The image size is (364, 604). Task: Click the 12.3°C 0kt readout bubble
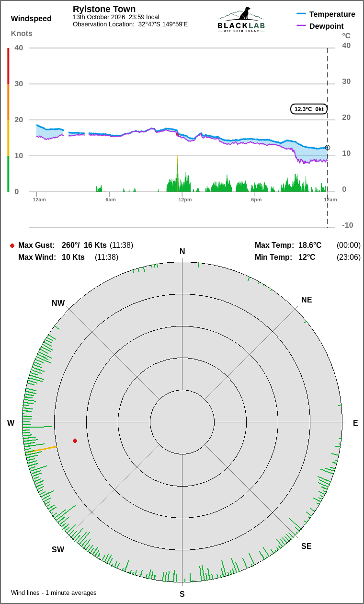pos(309,109)
